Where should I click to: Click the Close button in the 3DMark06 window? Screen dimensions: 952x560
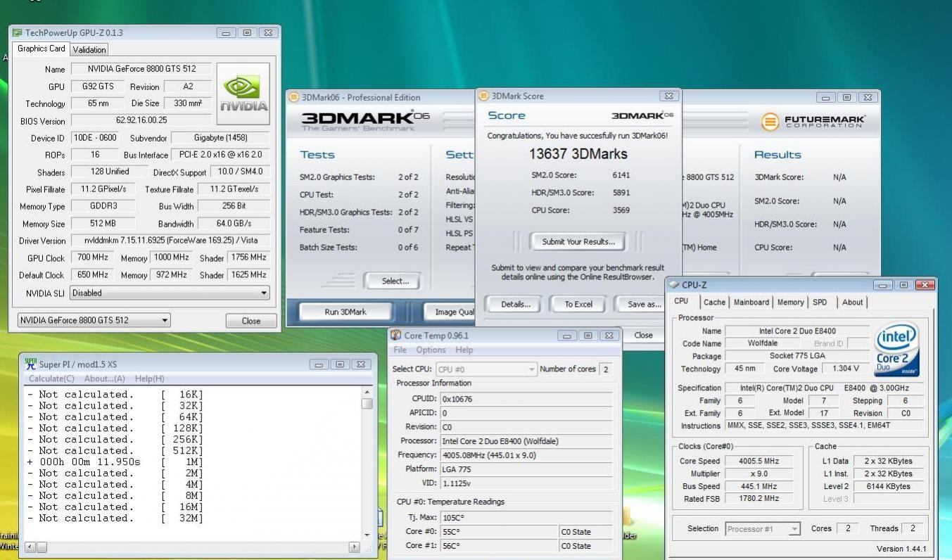coord(643,336)
